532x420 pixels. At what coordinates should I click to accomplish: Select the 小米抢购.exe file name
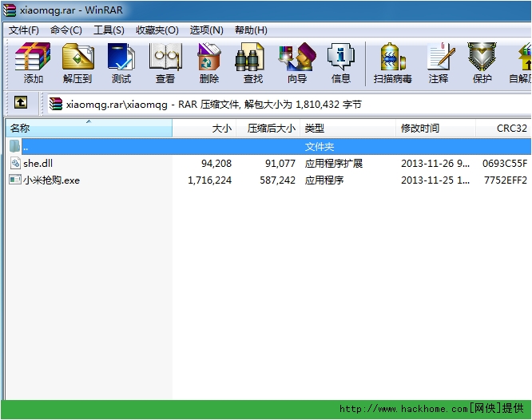pyautogui.click(x=52, y=180)
